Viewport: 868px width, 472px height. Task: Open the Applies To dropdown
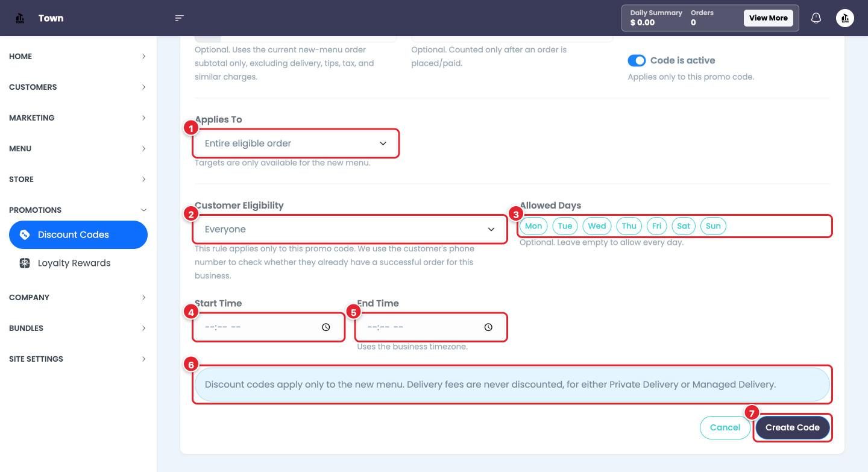(296, 143)
